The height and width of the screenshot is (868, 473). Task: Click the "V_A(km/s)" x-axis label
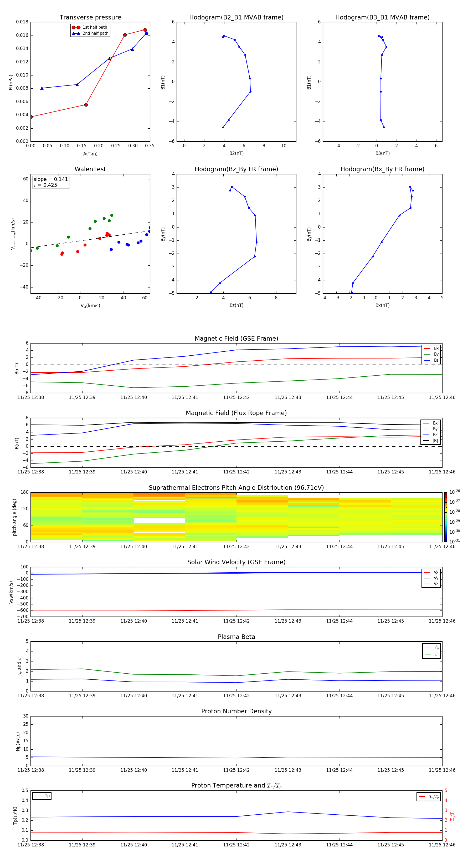tap(90, 306)
